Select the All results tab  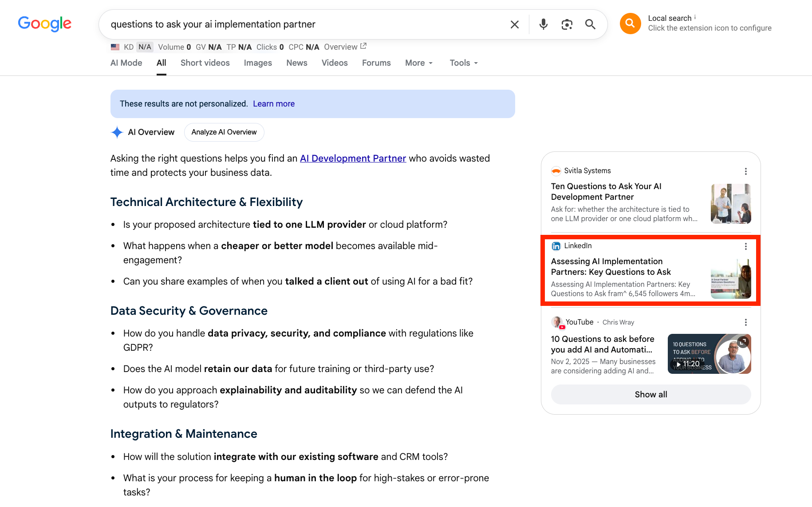[x=162, y=63]
